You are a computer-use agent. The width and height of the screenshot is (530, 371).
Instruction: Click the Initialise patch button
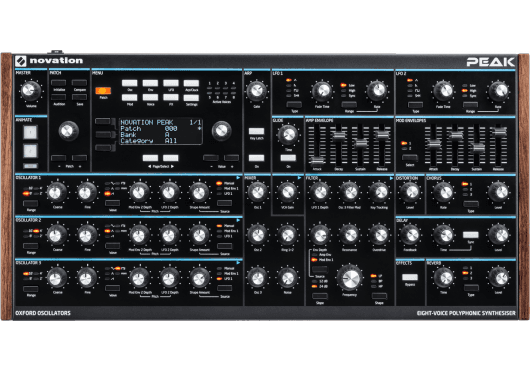coord(58,83)
